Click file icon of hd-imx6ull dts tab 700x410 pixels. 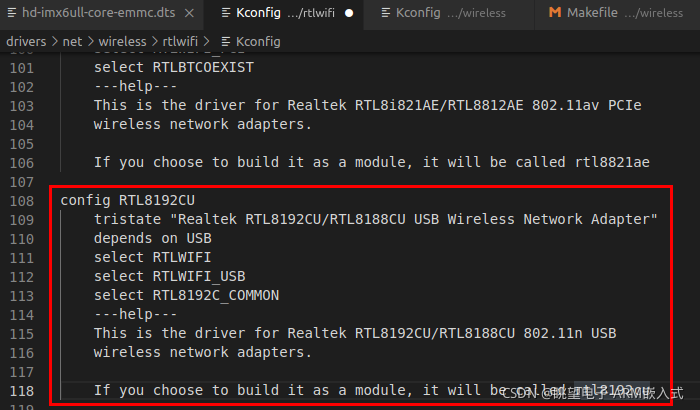(12, 13)
